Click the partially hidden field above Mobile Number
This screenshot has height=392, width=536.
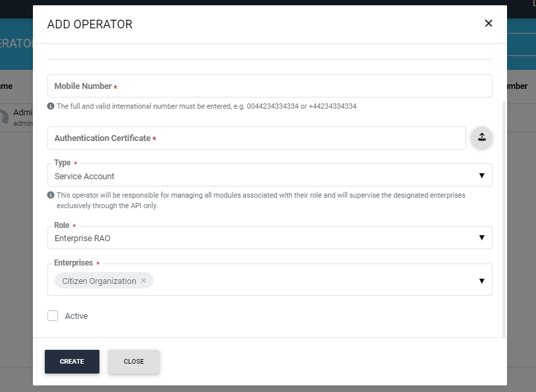[270, 53]
